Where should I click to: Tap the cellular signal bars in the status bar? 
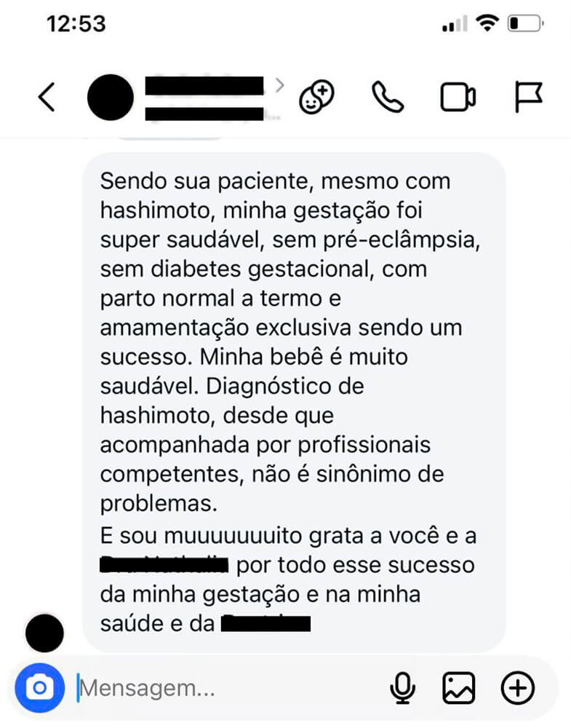(455, 24)
